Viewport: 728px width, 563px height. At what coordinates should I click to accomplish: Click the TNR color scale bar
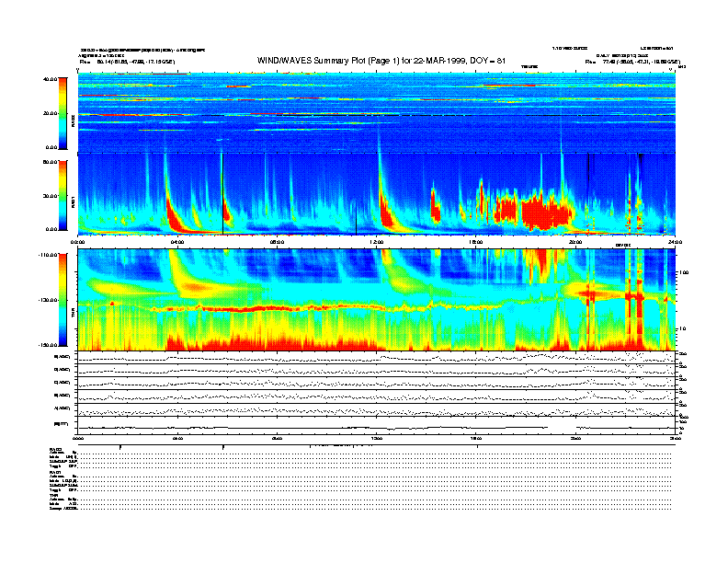point(63,300)
